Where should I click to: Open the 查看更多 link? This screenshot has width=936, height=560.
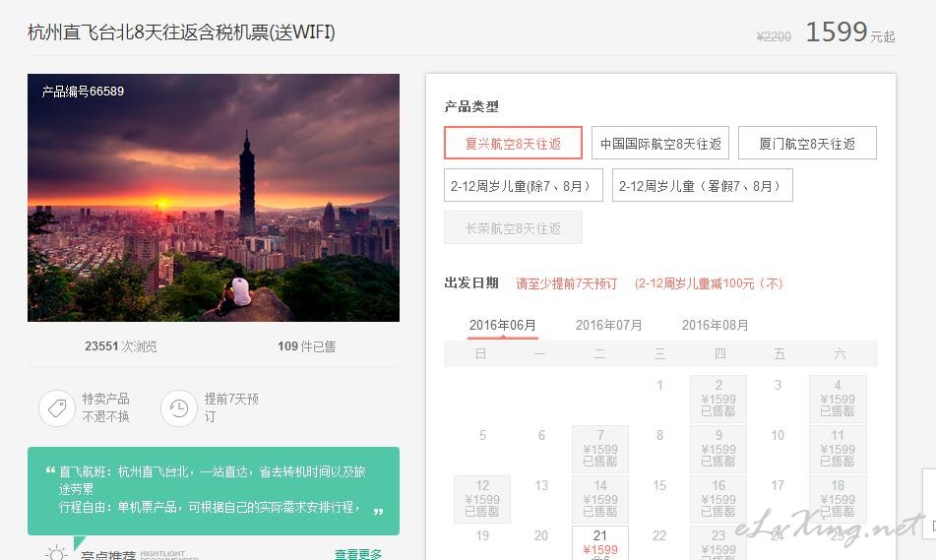click(358, 554)
